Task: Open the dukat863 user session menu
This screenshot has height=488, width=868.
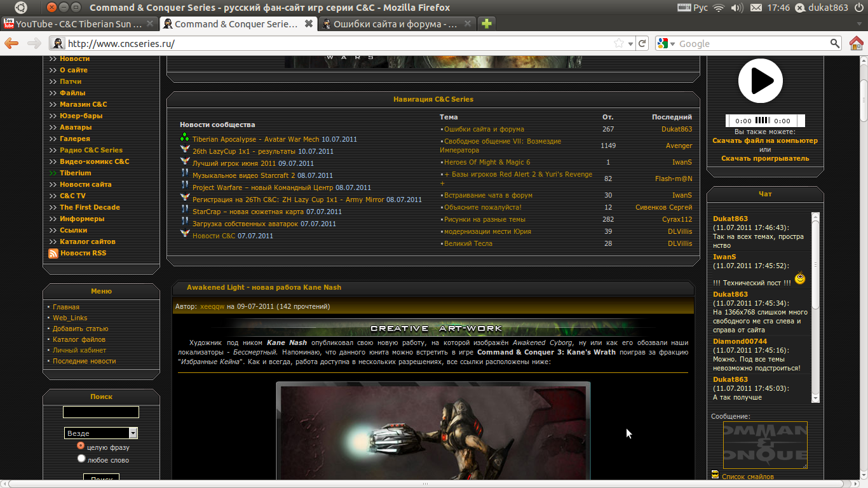Action: point(821,8)
